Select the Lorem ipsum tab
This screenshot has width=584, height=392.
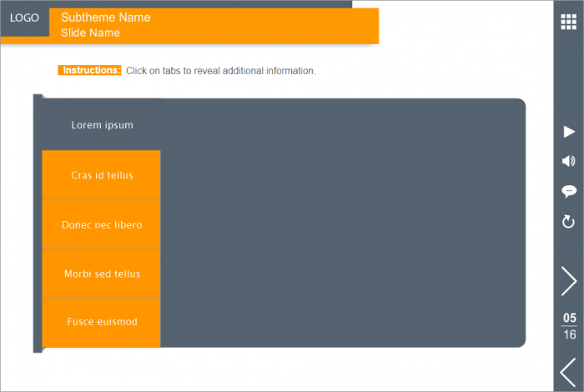click(102, 125)
